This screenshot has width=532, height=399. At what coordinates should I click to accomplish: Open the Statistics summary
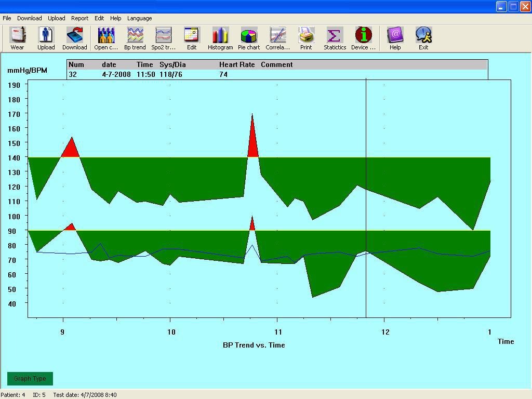(335, 38)
